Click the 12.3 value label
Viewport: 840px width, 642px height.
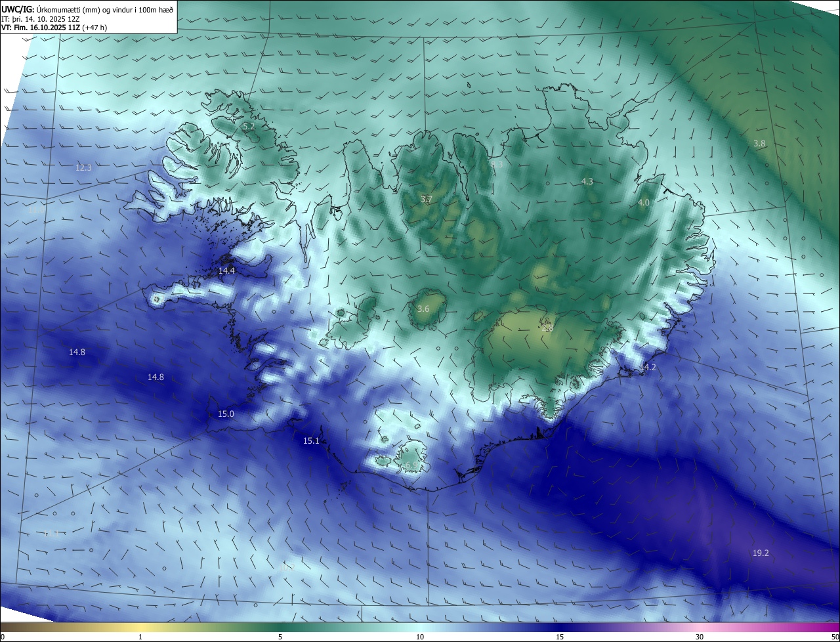pos(83,167)
